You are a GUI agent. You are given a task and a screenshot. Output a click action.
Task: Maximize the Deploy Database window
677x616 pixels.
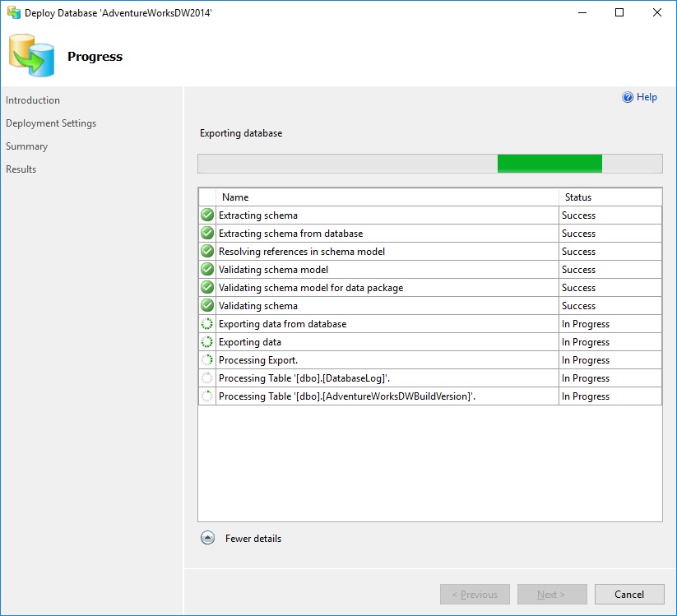619,12
